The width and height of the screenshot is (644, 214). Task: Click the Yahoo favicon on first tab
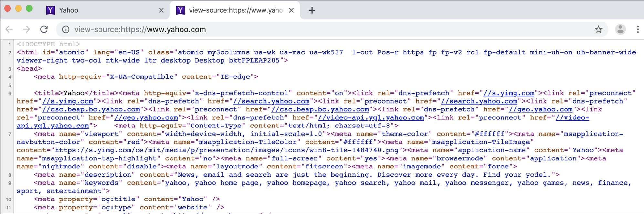(50, 10)
